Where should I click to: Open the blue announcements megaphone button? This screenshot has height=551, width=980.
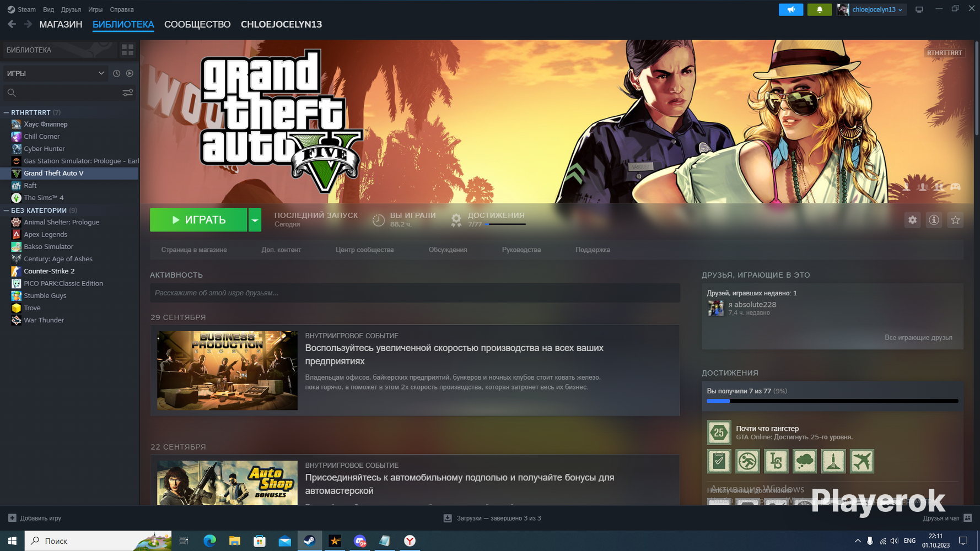coord(790,9)
